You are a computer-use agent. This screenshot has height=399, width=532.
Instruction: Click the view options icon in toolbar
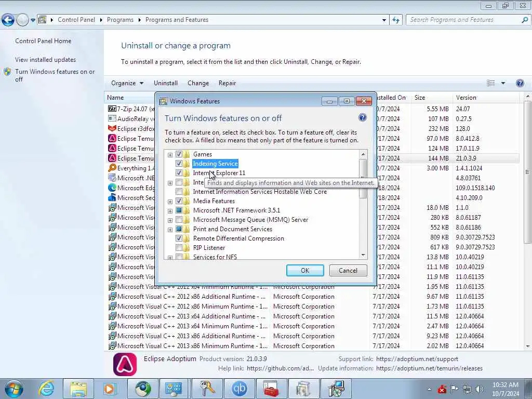490,83
